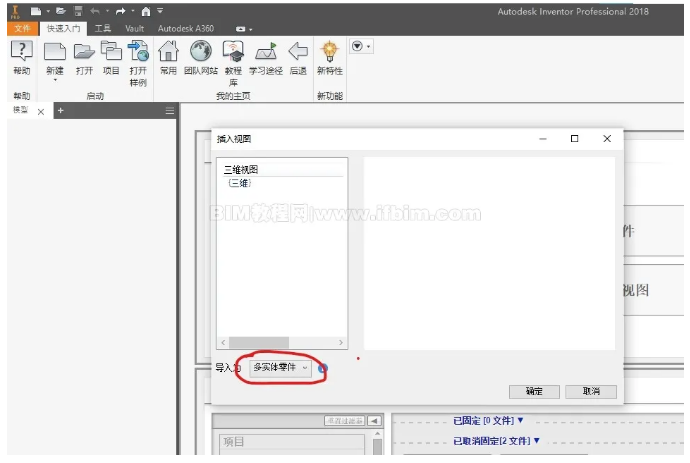The width and height of the screenshot is (690, 463).
Task: Expand the Unpinned (已取消固定) files arrow
Action: pyautogui.click(x=536, y=441)
